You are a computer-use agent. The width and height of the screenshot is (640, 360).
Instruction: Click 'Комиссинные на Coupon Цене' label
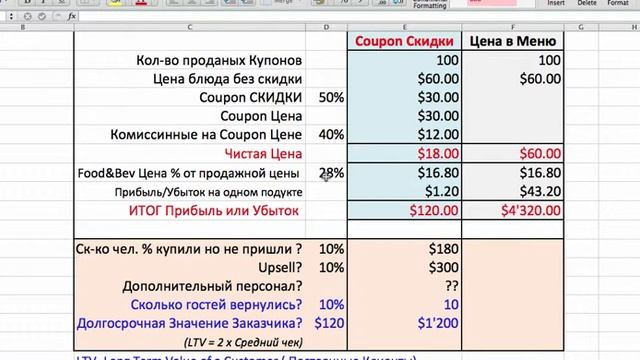coord(206,135)
